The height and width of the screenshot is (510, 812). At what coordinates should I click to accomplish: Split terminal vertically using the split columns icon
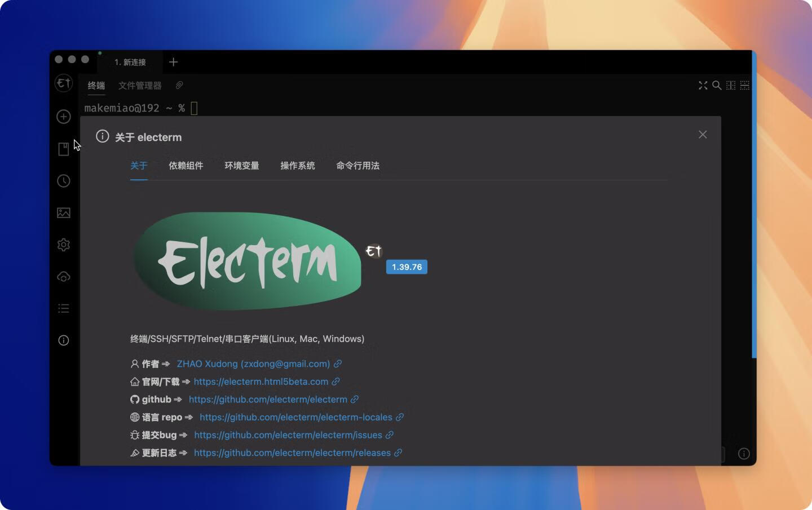pos(731,85)
